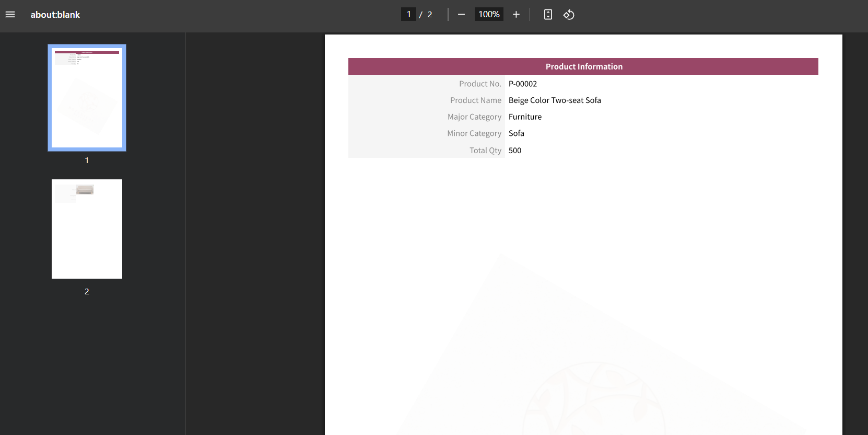This screenshot has width=868, height=435.
Task: Click the Furniture category value
Action: 525,117
